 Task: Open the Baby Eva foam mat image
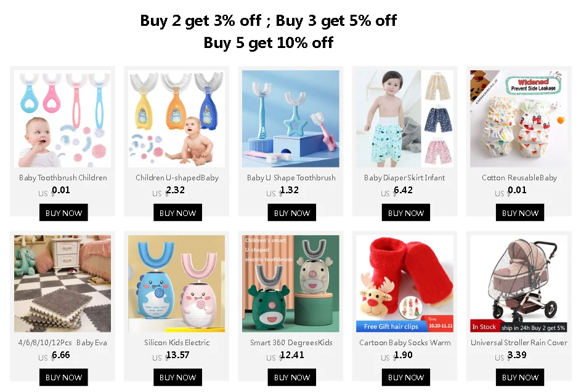click(63, 284)
